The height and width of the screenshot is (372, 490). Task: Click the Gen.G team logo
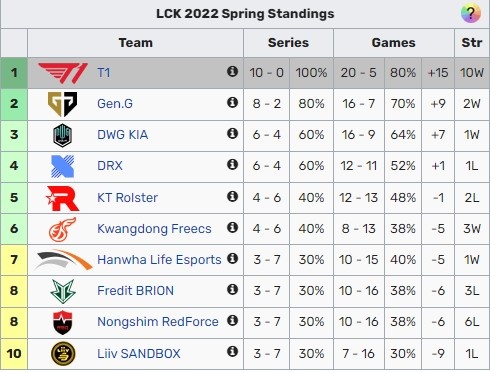[62, 104]
